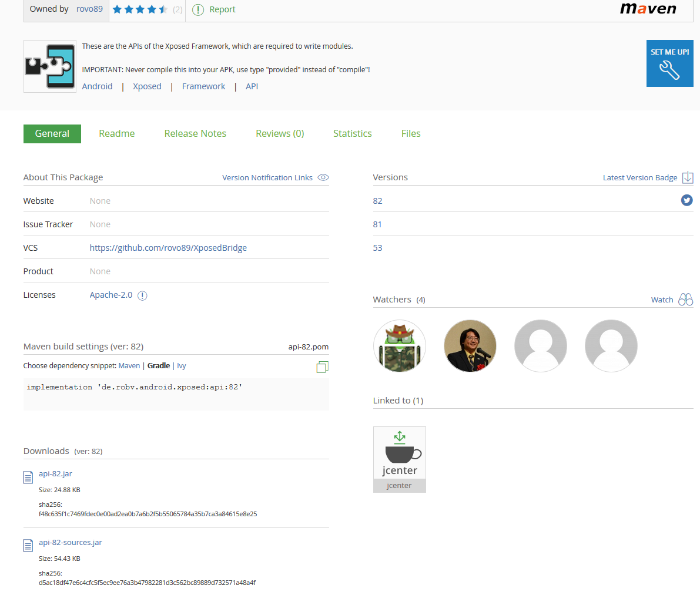700x602 pixels.
Task: Choose the Maven dependency snippet
Action: (x=129, y=366)
